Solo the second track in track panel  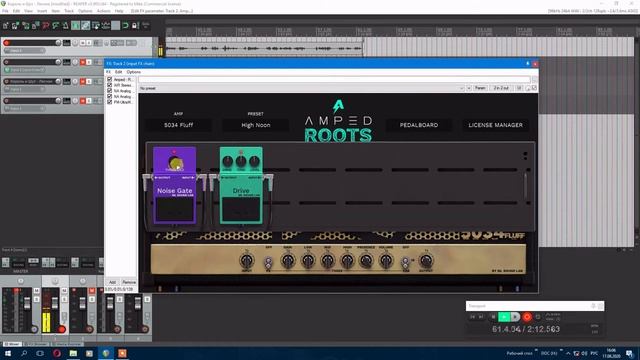[89, 62]
